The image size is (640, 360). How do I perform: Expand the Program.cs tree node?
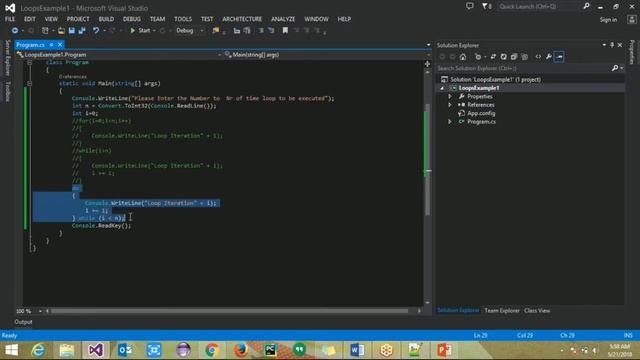[x=450, y=122]
